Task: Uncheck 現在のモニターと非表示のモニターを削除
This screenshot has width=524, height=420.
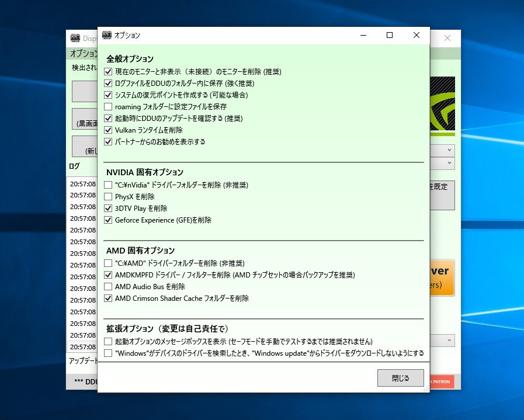Action: tap(108, 71)
